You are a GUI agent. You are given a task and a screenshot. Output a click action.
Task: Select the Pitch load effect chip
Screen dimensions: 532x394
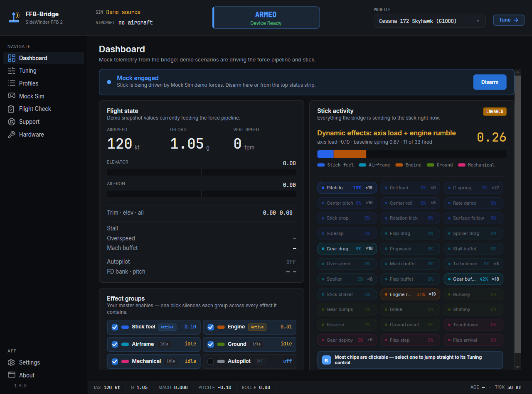coord(347,188)
